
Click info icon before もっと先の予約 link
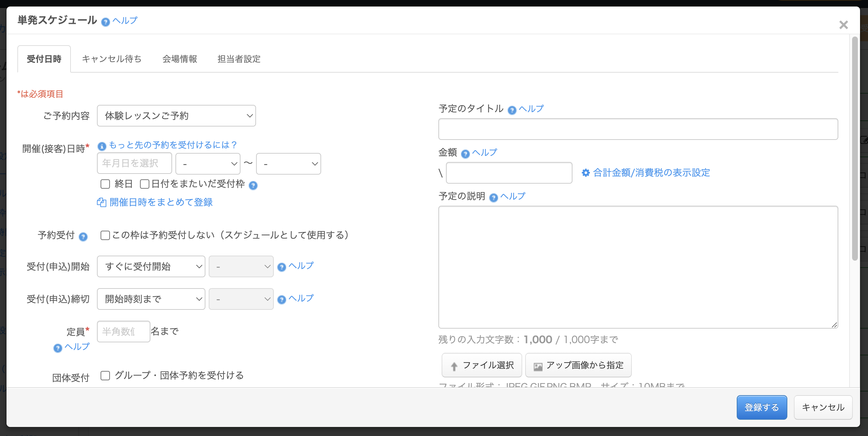pyautogui.click(x=102, y=146)
